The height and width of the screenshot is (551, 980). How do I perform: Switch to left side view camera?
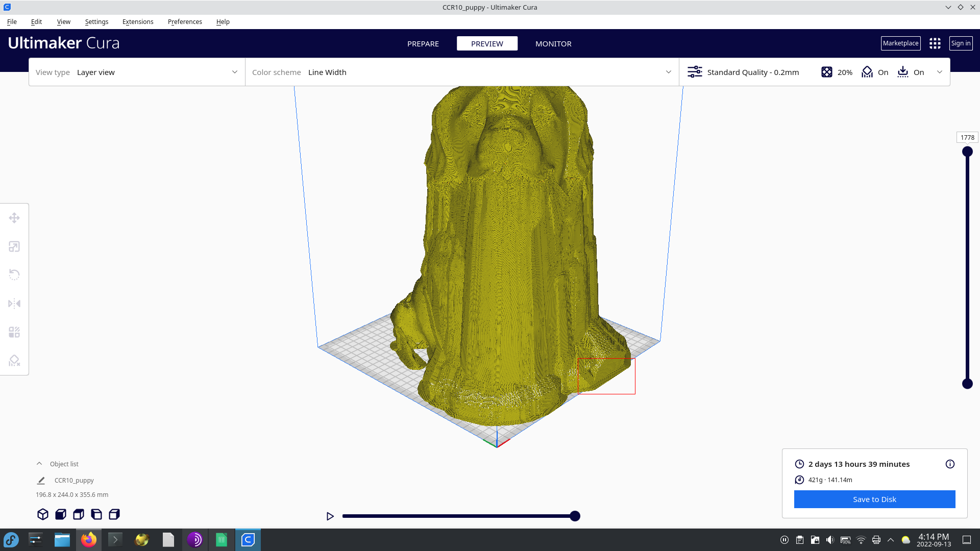click(96, 514)
